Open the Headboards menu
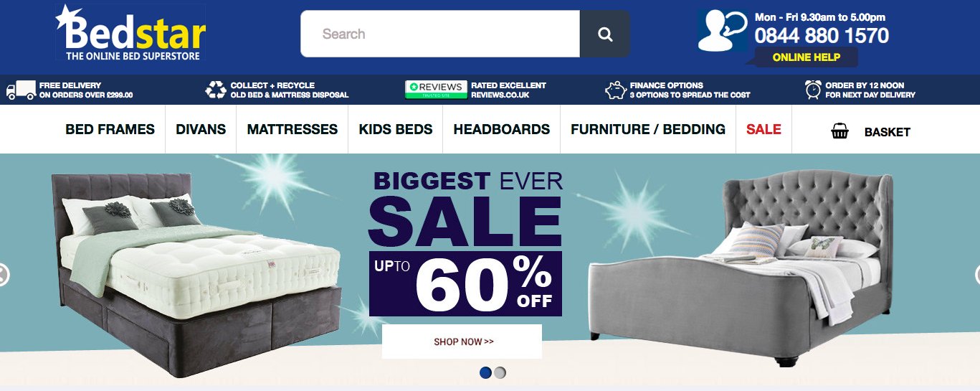This screenshot has height=391, width=980. (502, 129)
